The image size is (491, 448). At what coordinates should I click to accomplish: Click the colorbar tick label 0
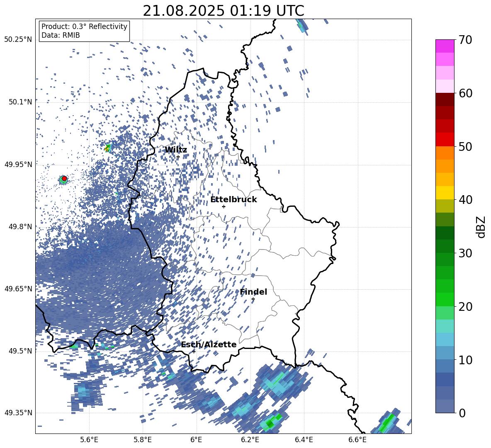462,413
